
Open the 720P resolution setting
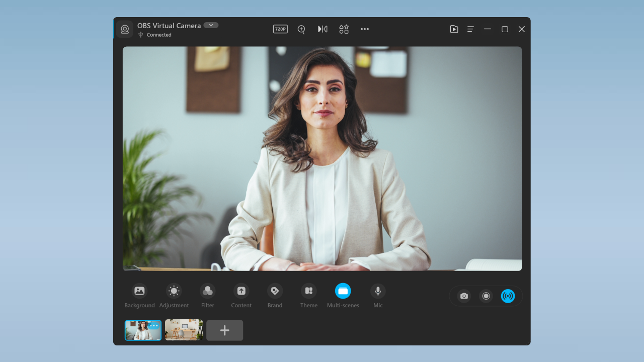pyautogui.click(x=280, y=29)
